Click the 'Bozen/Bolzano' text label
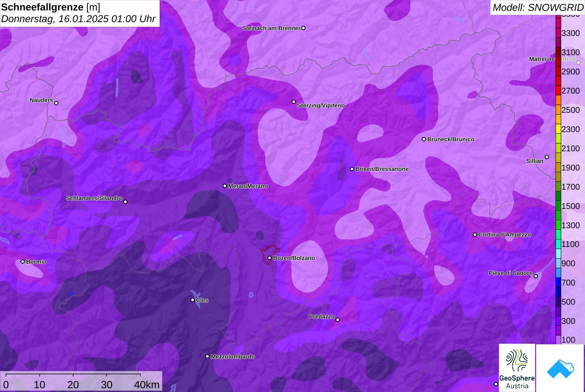 [x=294, y=258]
